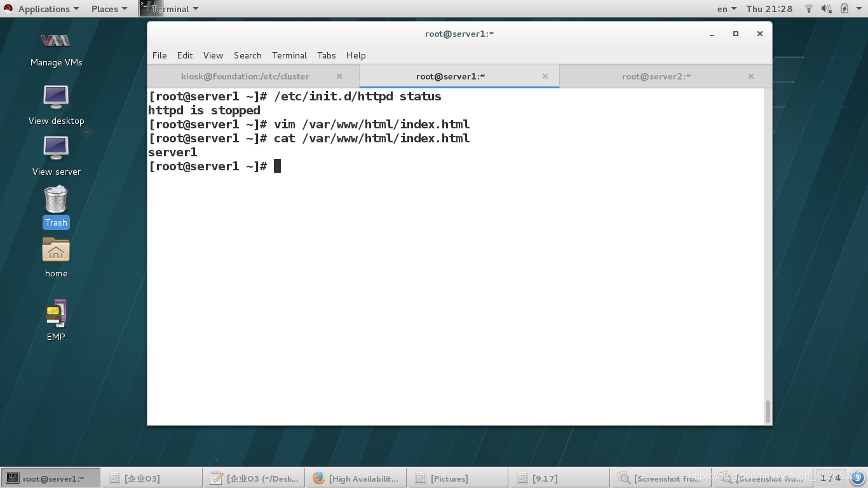Screen dimensions: 868x488
Task: Open the Trash desktop icon
Action: tap(56, 207)
